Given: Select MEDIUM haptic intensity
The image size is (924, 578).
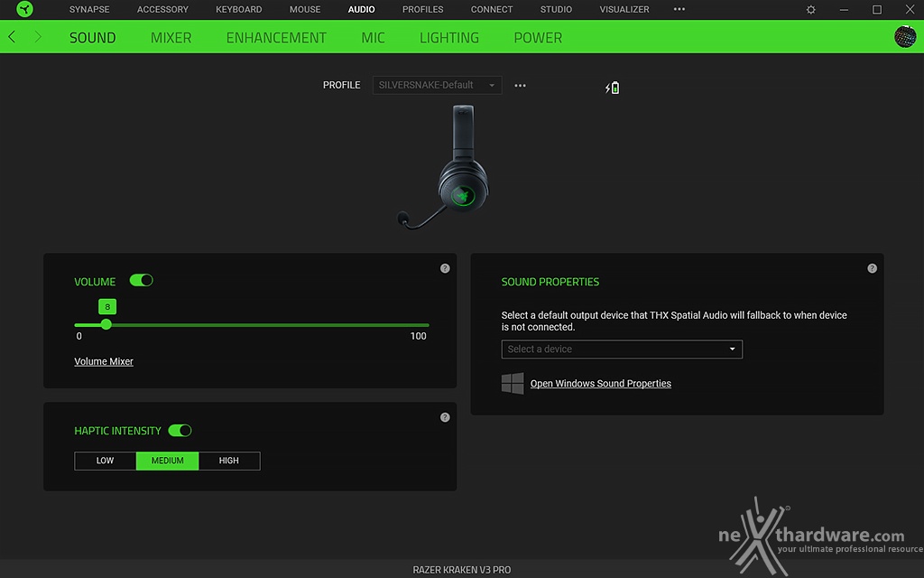Looking at the screenshot, I should 167,461.
